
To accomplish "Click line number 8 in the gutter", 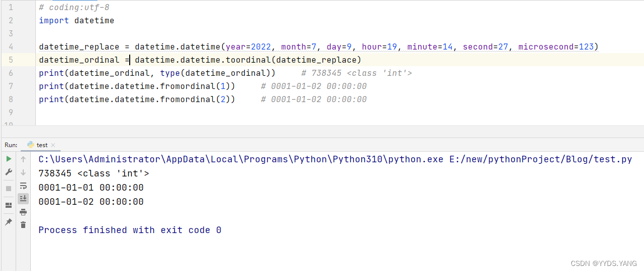I will [x=11, y=100].
